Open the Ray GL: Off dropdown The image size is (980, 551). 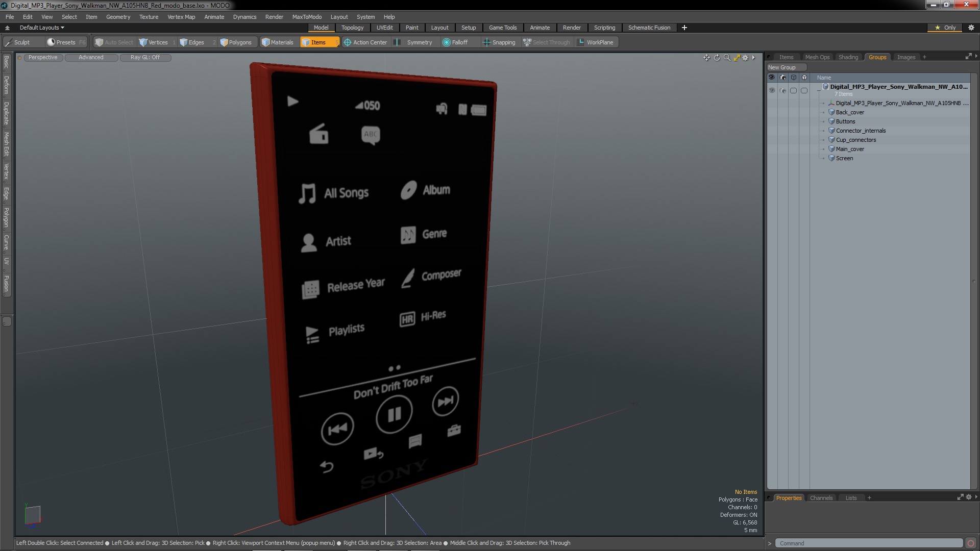pyautogui.click(x=145, y=57)
